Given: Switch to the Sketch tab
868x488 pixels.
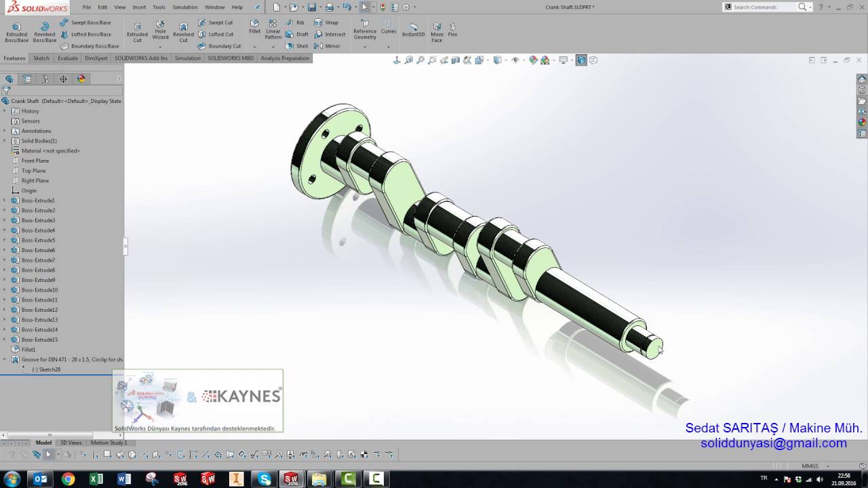Looking at the screenshot, I should point(41,58).
